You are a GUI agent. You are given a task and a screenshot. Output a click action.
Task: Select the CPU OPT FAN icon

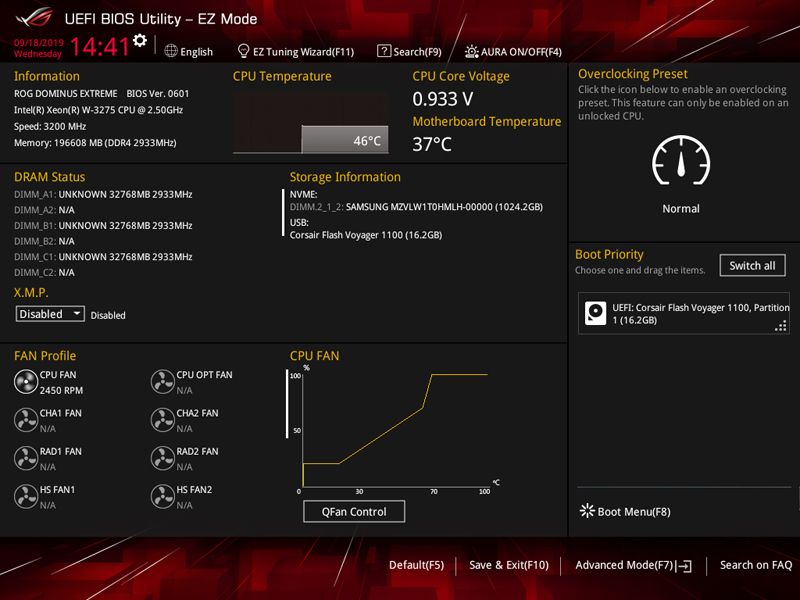pos(163,382)
